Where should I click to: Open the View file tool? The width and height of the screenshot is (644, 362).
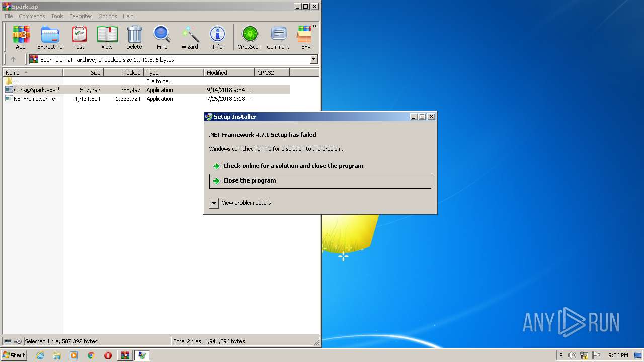(107, 38)
